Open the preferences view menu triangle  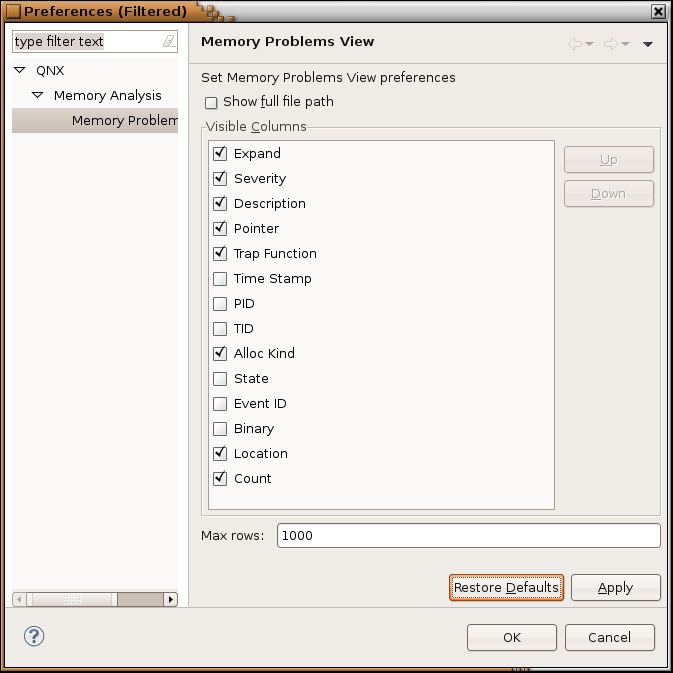click(x=648, y=43)
